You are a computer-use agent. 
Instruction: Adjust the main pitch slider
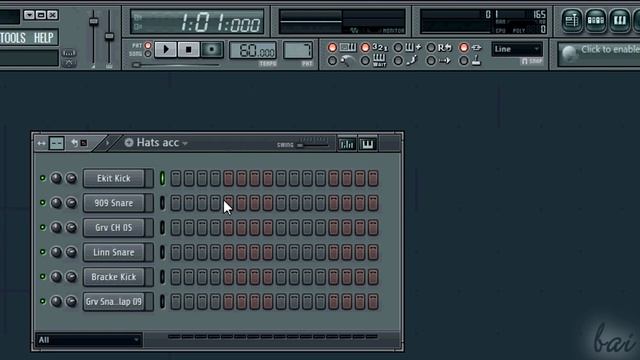109,38
